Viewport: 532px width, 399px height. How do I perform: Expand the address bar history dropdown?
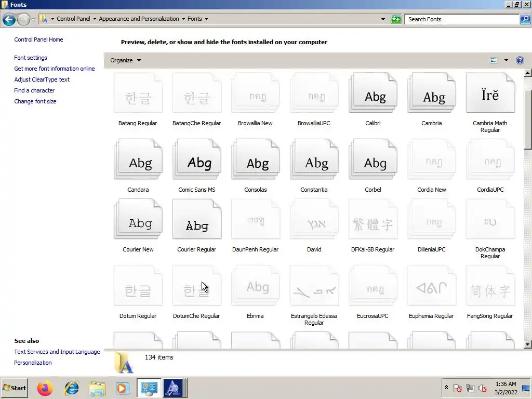383,19
